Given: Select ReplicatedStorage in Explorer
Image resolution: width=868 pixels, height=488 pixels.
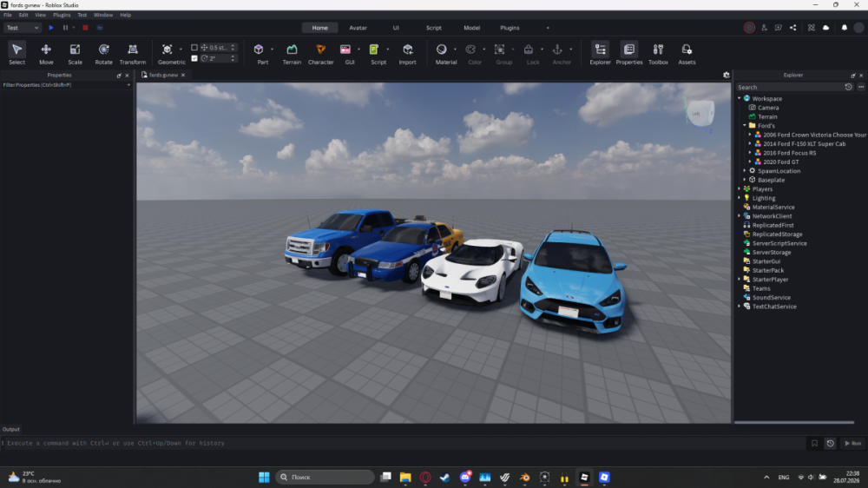Looking at the screenshot, I should [777, 234].
